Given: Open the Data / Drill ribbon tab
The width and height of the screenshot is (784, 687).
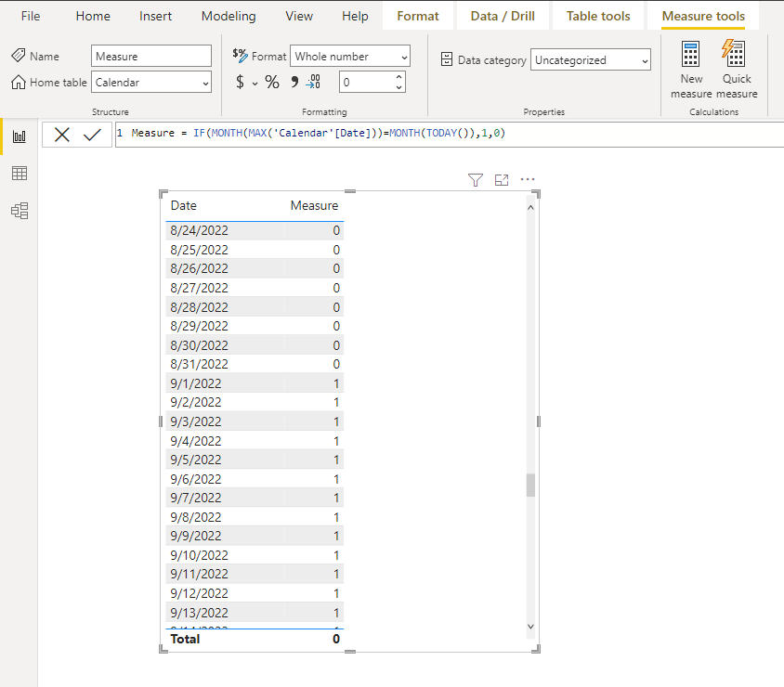Looking at the screenshot, I should coord(503,16).
